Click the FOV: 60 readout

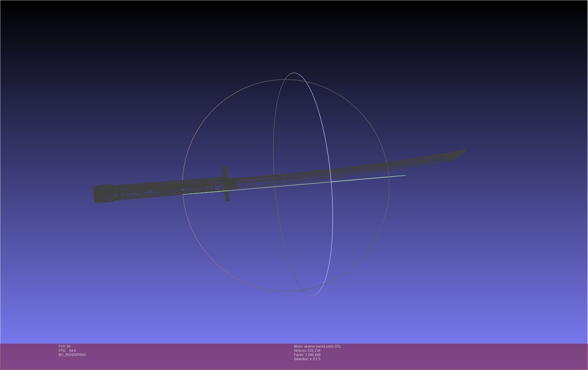point(65,346)
